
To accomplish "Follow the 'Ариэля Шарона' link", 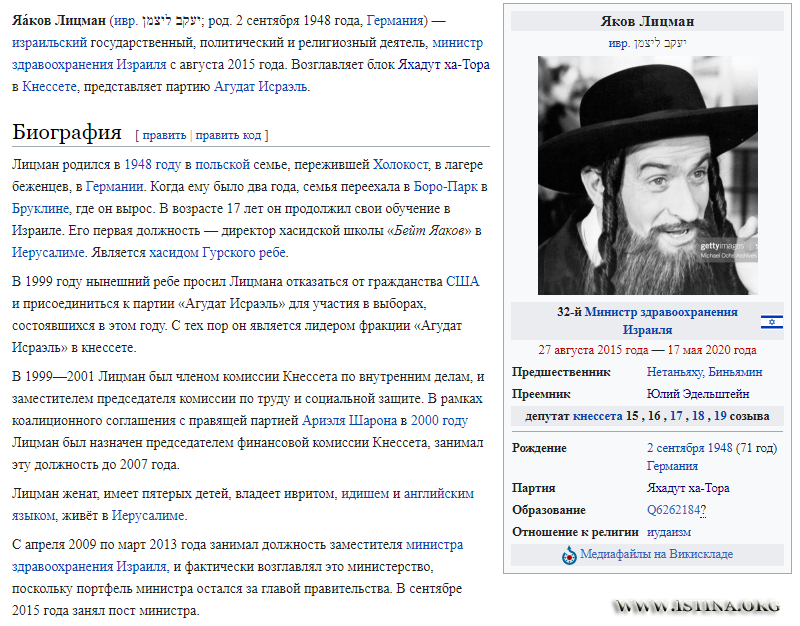I will (x=349, y=421).
